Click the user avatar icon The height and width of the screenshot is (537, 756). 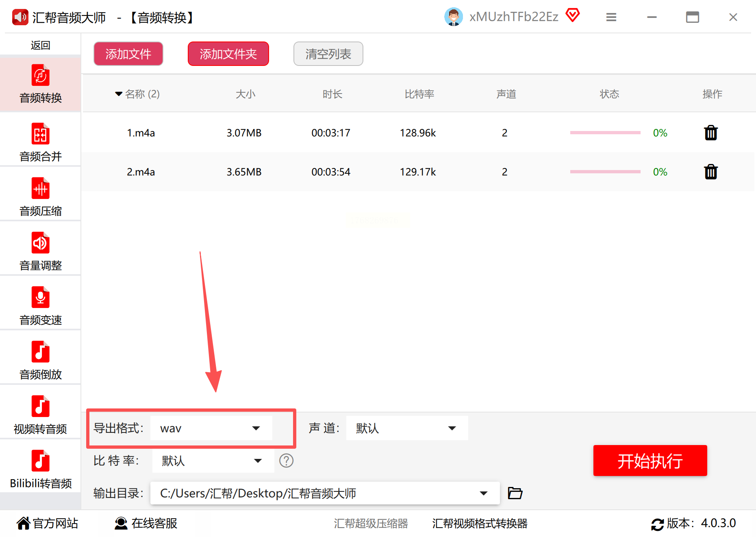click(x=454, y=17)
